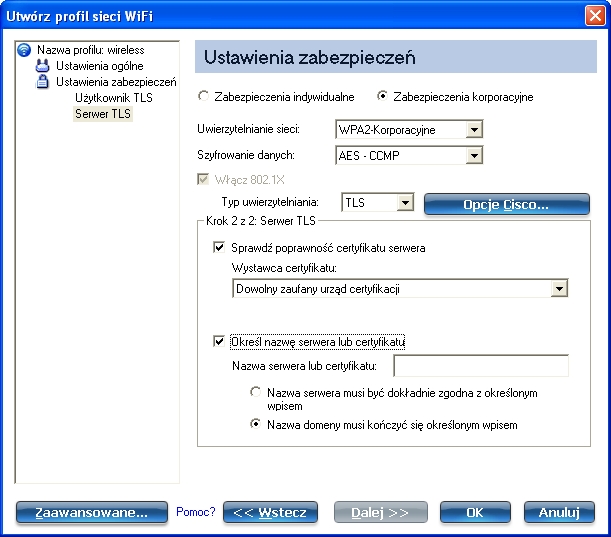Choose Zabezpieczenia indywidualne radio option
This screenshot has height=537, width=611.
click(x=203, y=96)
